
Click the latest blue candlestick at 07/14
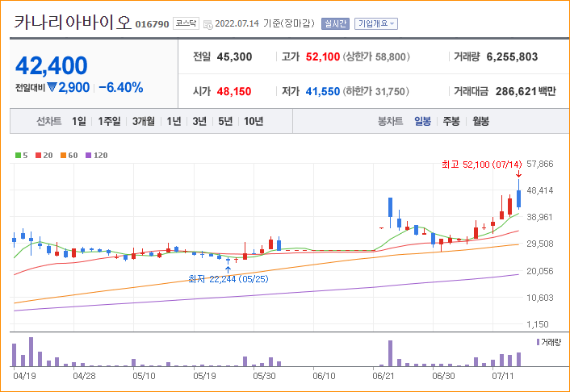[519, 198]
